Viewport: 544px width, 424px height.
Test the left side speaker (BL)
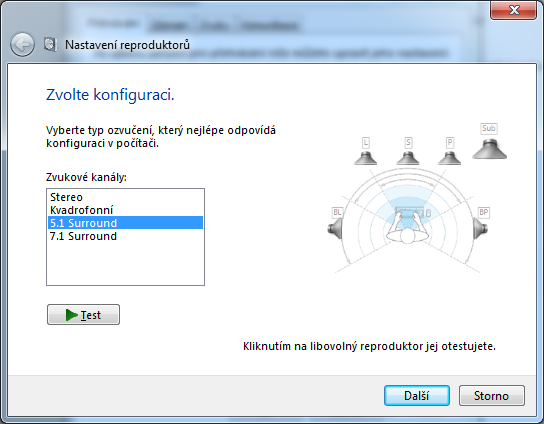coord(335,229)
